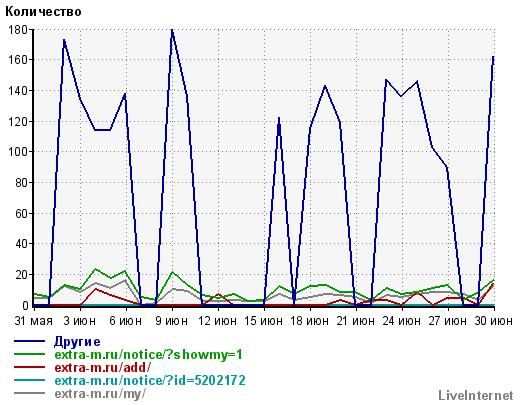Click the 15 июн axis label
Viewport: 520px width, 405px height.
(x=264, y=321)
